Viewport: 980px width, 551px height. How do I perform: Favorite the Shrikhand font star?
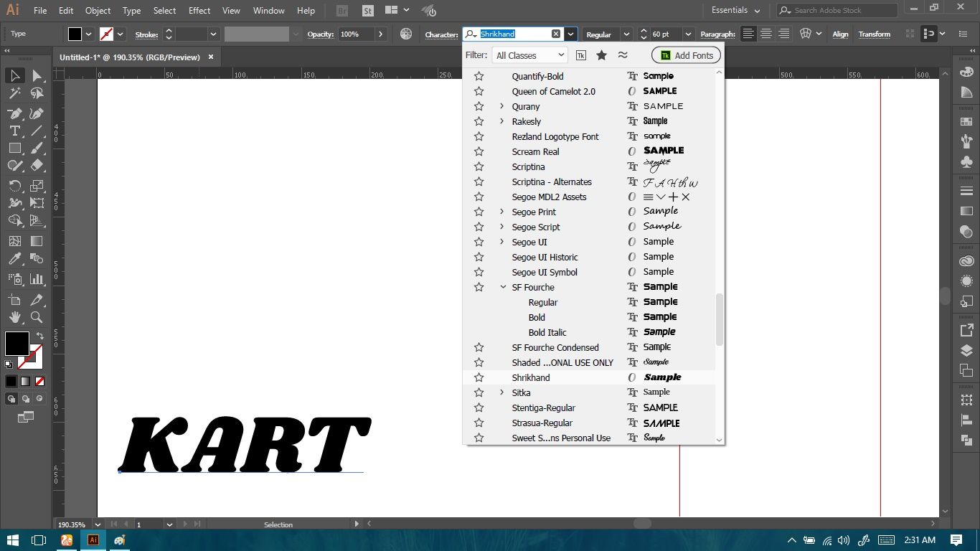(479, 377)
